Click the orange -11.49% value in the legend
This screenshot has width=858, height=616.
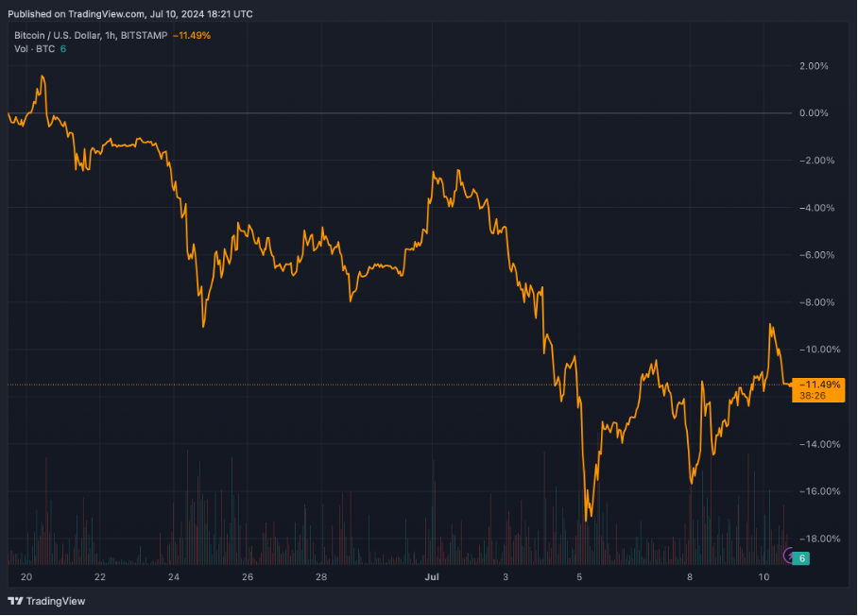click(x=192, y=35)
